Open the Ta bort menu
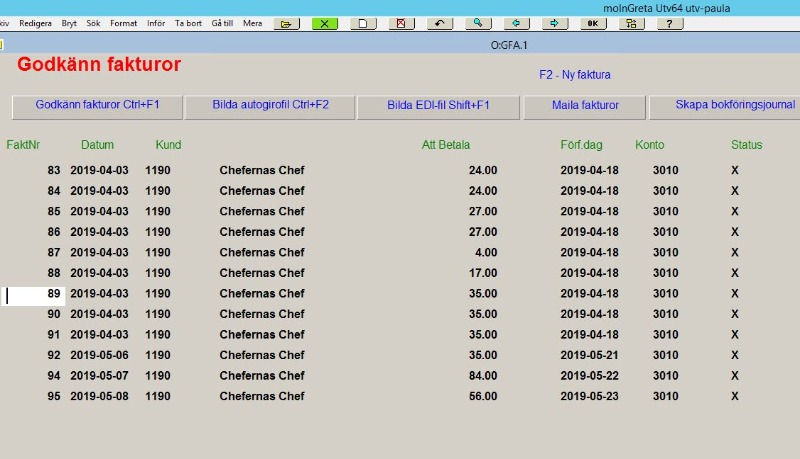 pyautogui.click(x=188, y=23)
